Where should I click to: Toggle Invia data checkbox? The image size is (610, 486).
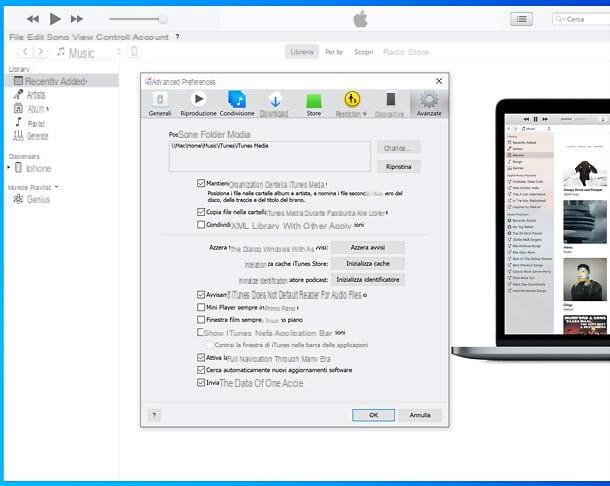pyautogui.click(x=201, y=382)
